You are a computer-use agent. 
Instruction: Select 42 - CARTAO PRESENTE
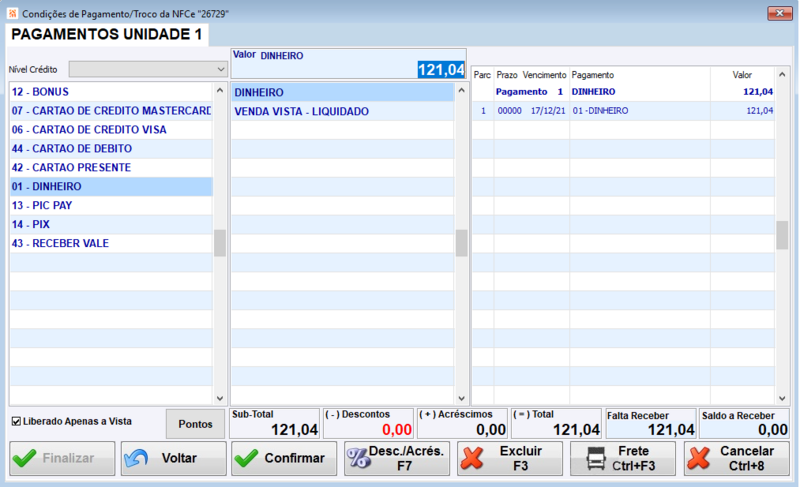(x=111, y=167)
